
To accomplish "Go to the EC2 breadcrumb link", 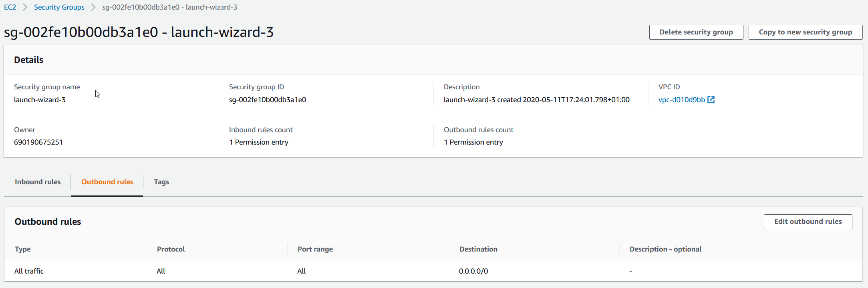I will pos(10,7).
